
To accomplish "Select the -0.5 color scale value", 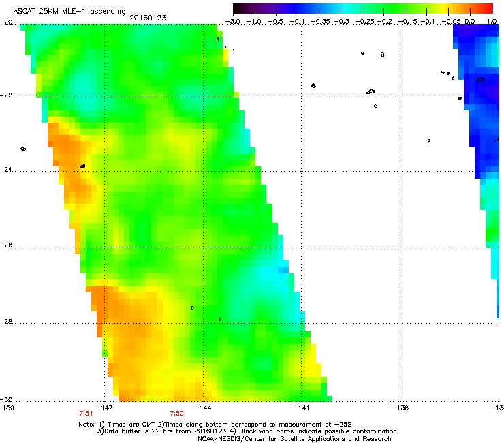I will click(276, 22).
